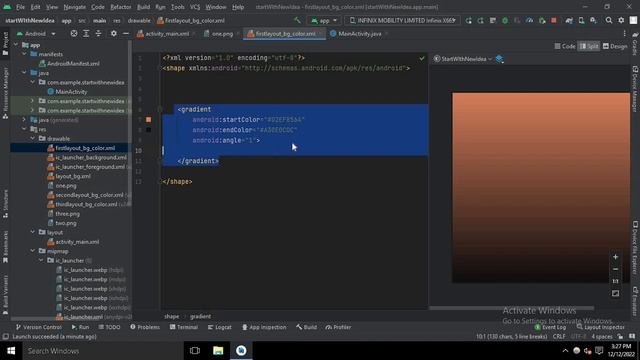640x360 pixels.
Task: Open the Structure sidebar tool button
Action: 5,203
